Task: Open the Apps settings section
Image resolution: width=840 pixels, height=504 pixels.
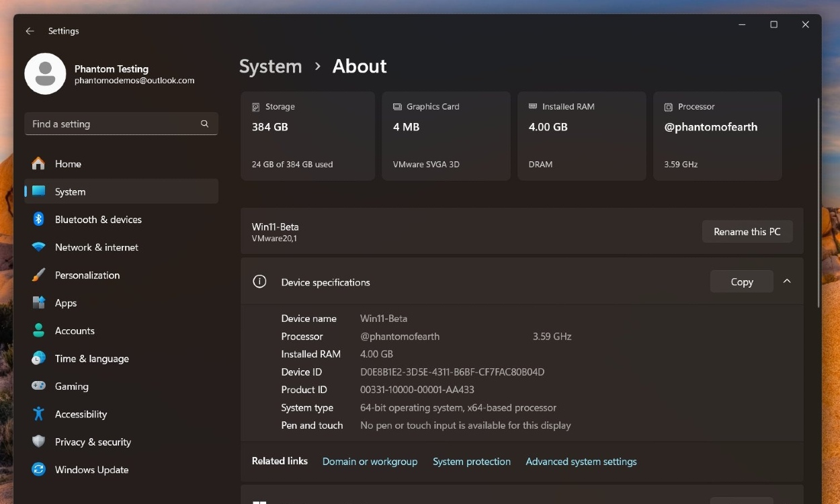Action: click(x=65, y=302)
